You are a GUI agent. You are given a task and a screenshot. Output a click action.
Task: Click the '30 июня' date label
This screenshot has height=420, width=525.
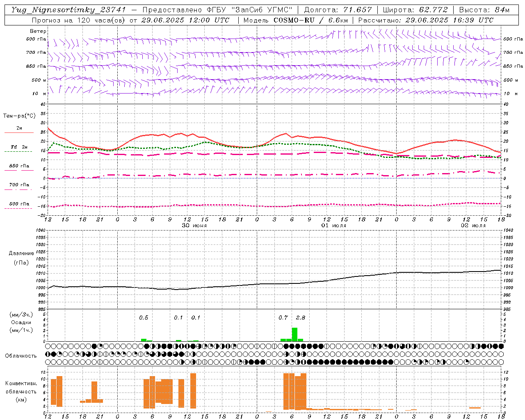(194, 226)
